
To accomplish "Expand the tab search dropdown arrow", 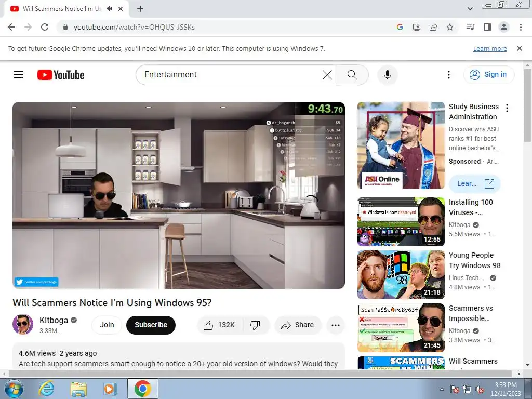I will [x=470, y=9].
